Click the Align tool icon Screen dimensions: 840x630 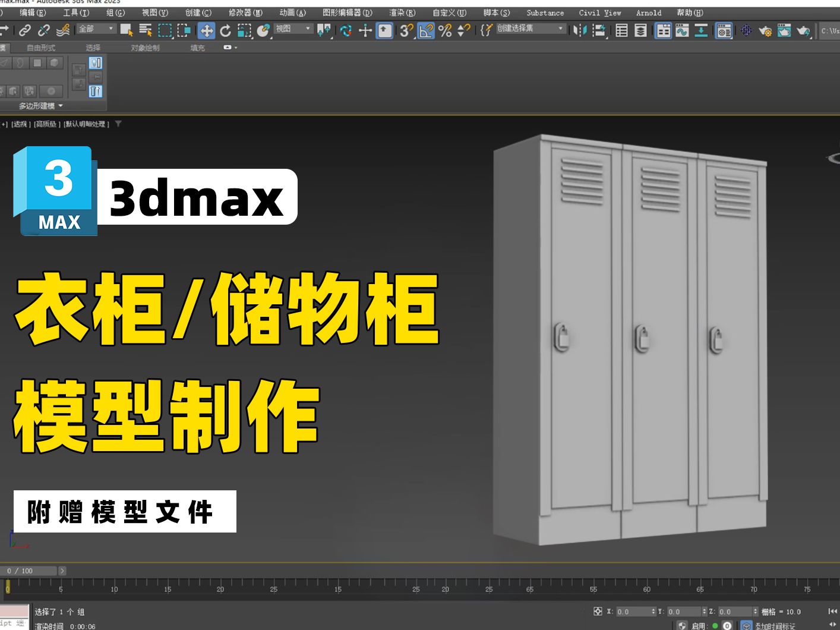(x=599, y=30)
